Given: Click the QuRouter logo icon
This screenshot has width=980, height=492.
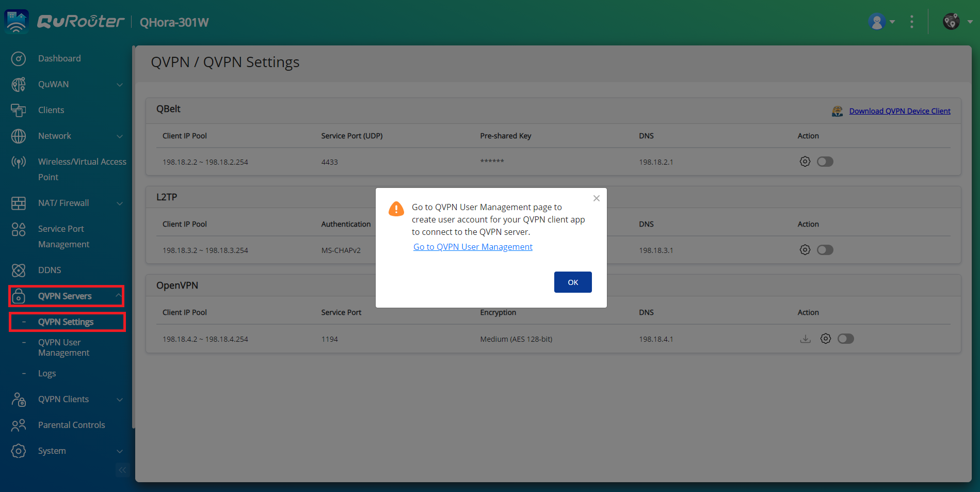Looking at the screenshot, I should [17, 21].
